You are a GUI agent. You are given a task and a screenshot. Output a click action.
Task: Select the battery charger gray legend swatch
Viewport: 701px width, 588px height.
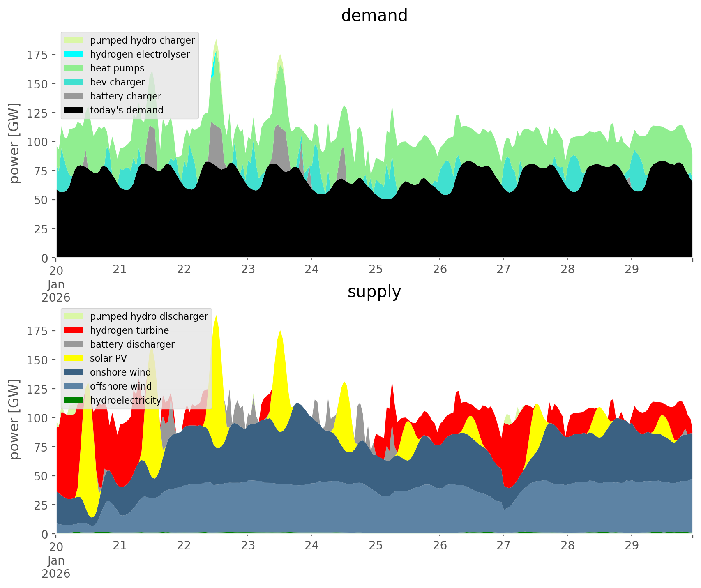pyautogui.click(x=74, y=96)
